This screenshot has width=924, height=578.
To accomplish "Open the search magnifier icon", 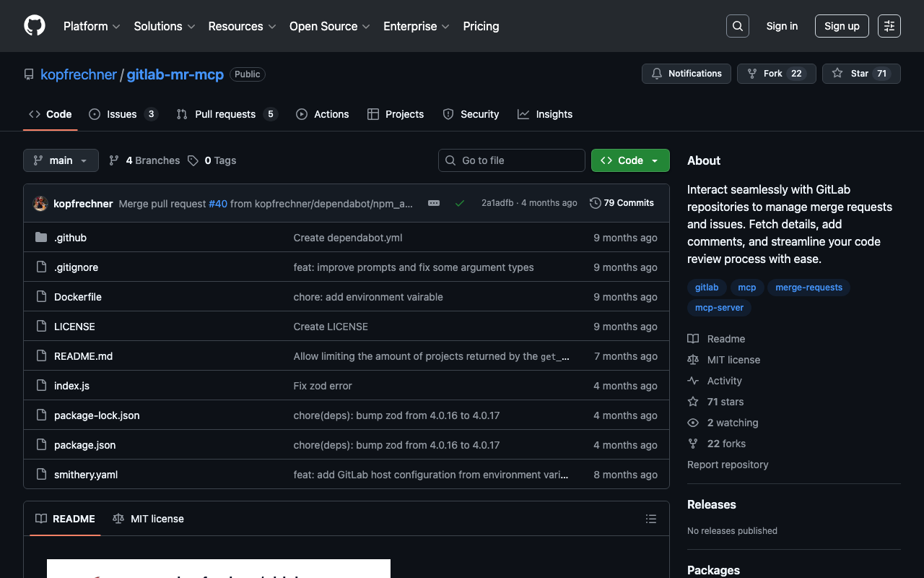I will tap(737, 26).
